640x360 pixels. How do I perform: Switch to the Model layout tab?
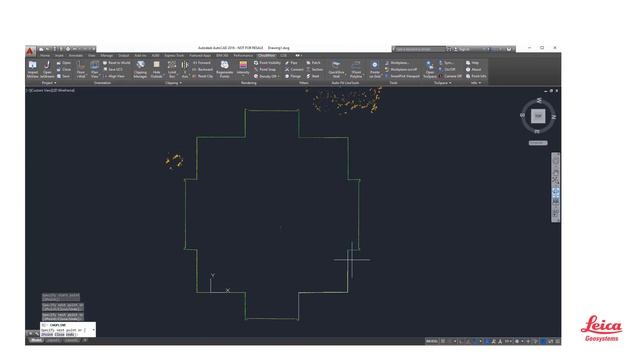tap(36, 340)
